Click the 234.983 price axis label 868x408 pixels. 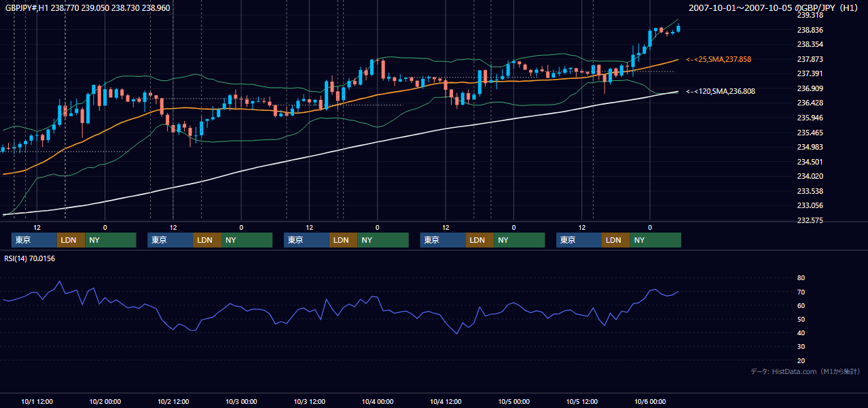(x=810, y=147)
